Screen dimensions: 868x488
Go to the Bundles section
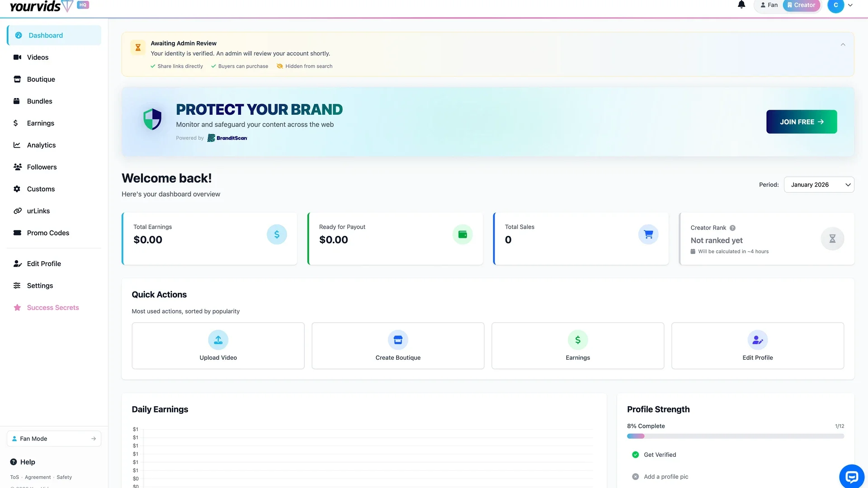coord(39,101)
